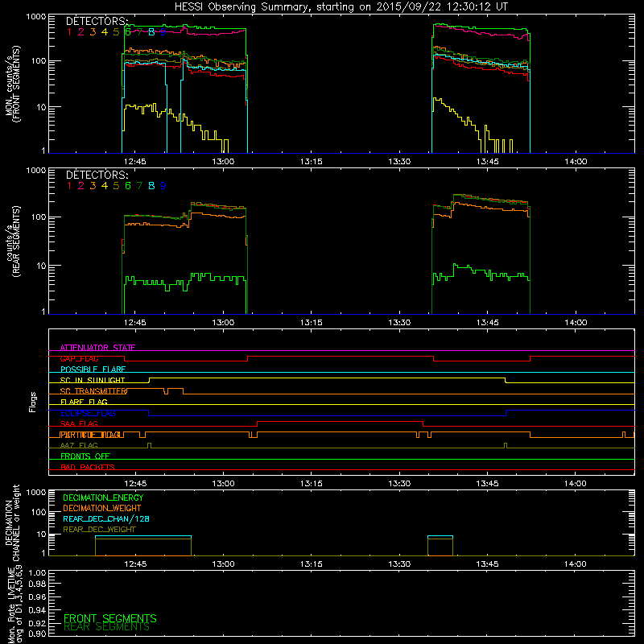Click the 'REAR_DEC_WEIGHT' legend entry
644x644 pixels.
[x=99, y=530]
